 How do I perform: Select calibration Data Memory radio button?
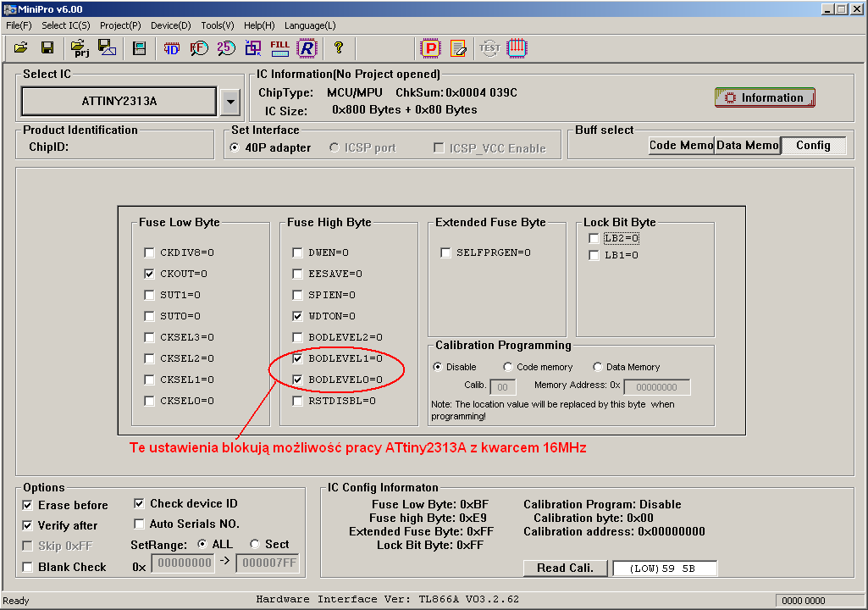(x=597, y=367)
